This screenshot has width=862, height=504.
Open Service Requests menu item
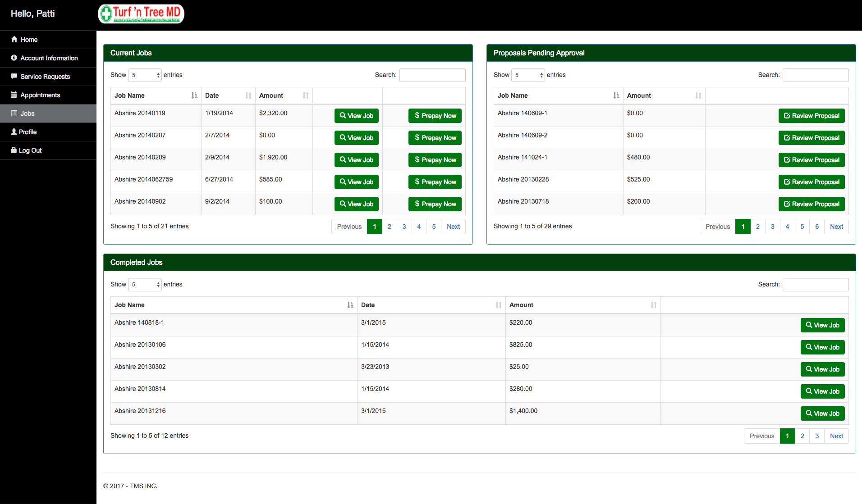(x=48, y=77)
